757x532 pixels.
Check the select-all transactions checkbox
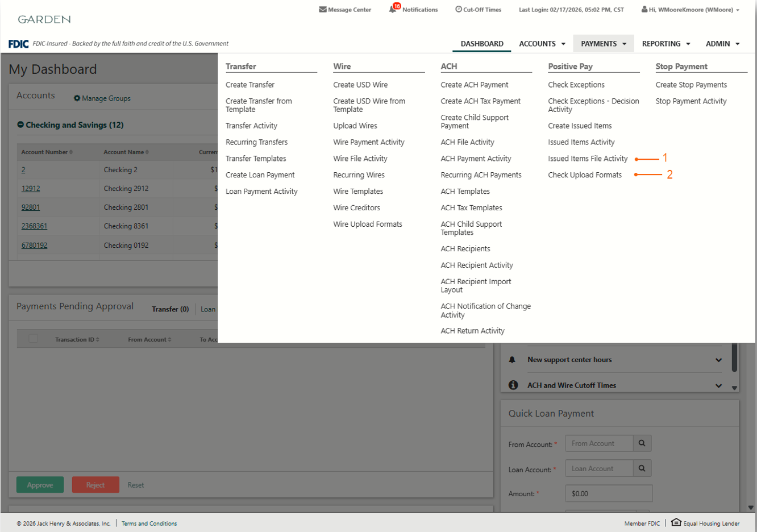[x=34, y=339]
